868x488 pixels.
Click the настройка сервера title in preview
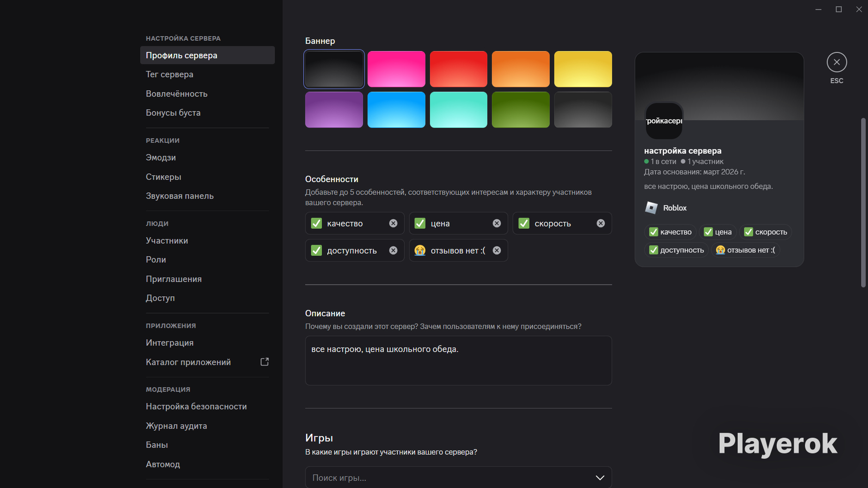pos(682,151)
